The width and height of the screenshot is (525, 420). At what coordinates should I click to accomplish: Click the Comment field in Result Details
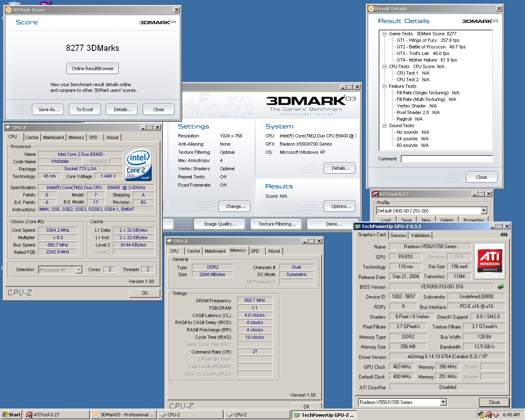coord(447,159)
